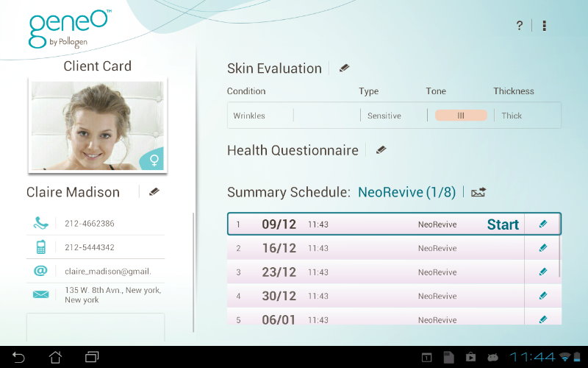Image resolution: width=588 pixels, height=368 pixels.
Task: Tap the Android debug status icon
Action: coord(492,357)
